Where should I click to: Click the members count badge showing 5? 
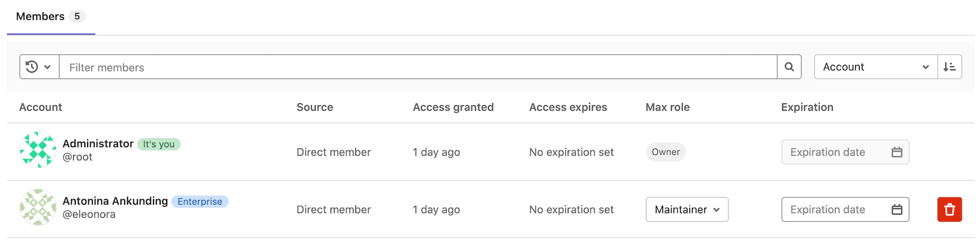tap(77, 16)
